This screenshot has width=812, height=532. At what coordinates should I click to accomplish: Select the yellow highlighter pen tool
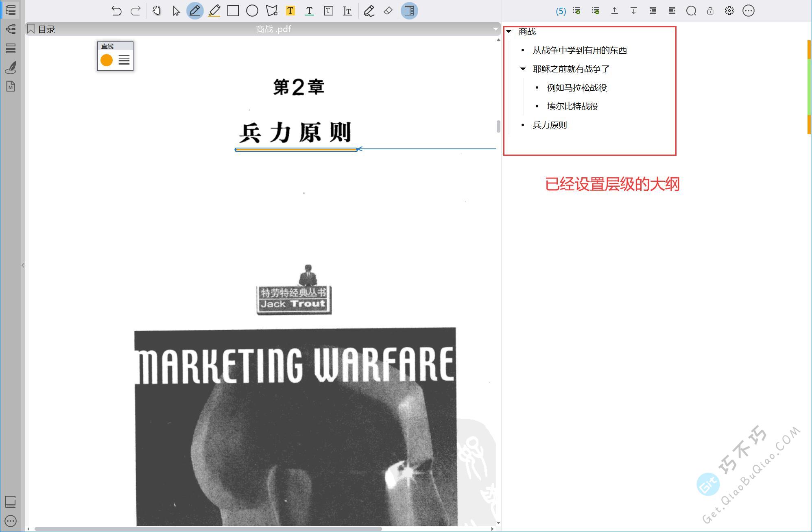pyautogui.click(x=214, y=11)
